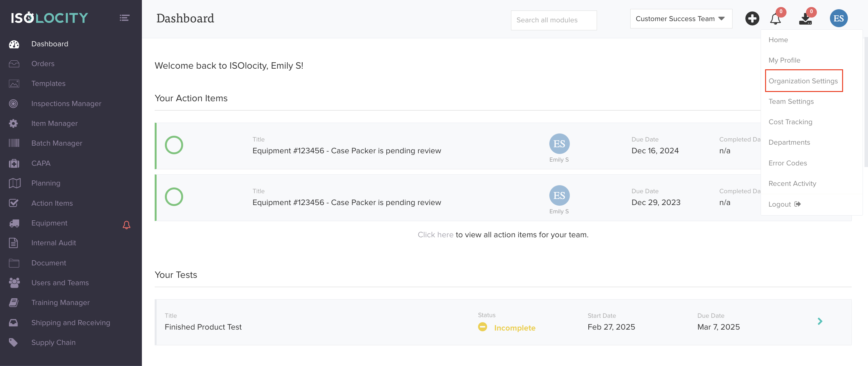Click the Search all modules field
The height and width of the screenshot is (366, 868).
click(x=553, y=20)
